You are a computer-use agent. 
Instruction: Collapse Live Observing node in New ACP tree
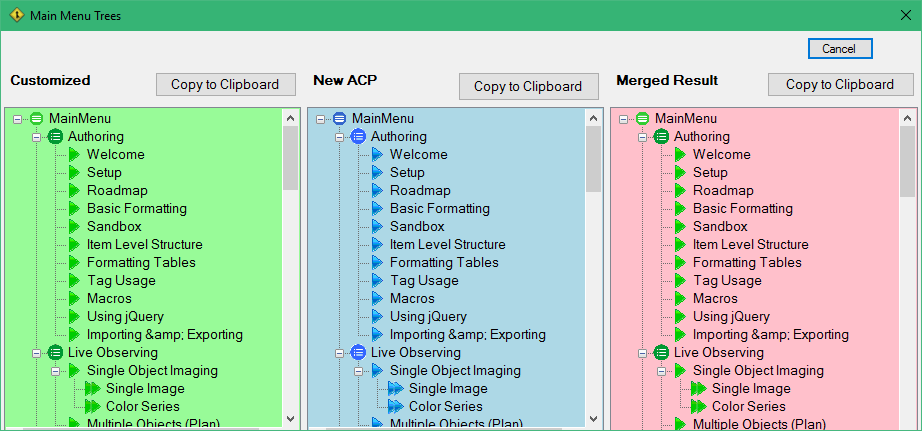tap(339, 353)
